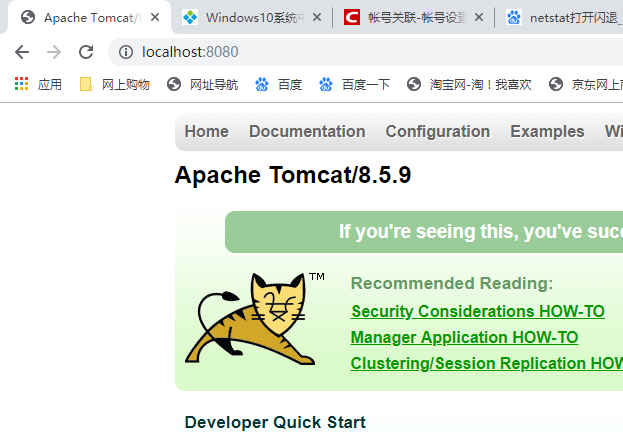Click the globe favicon on Apache Tomcat tab

28,17
